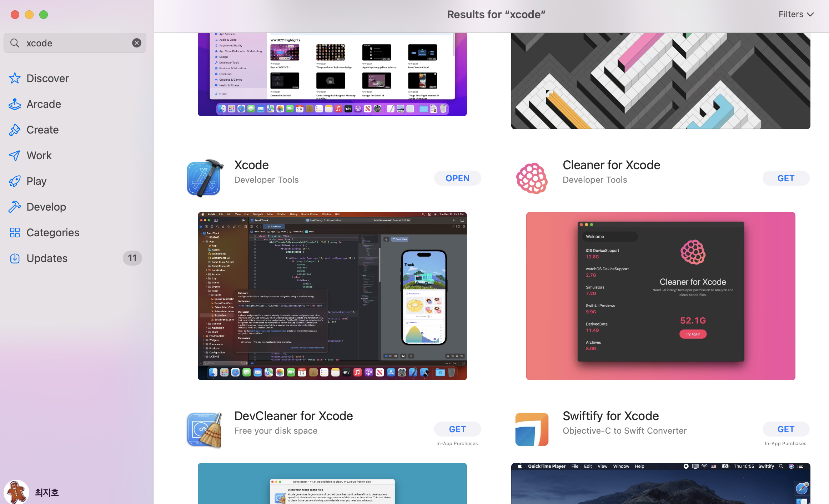The width and height of the screenshot is (829, 504).
Task: Click GET for DevCleaner for Xcode
Action: click(457, 429)
